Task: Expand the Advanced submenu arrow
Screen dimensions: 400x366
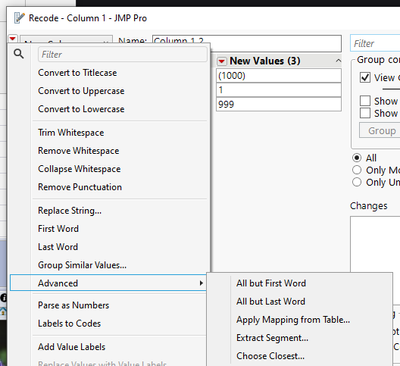Action: pyautogui.click(x=201, y=283)
